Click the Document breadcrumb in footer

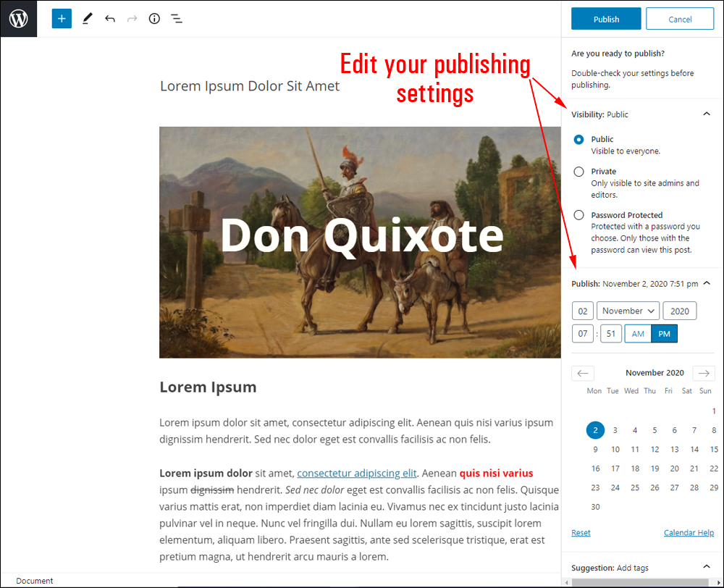click(x=35, y=581)
